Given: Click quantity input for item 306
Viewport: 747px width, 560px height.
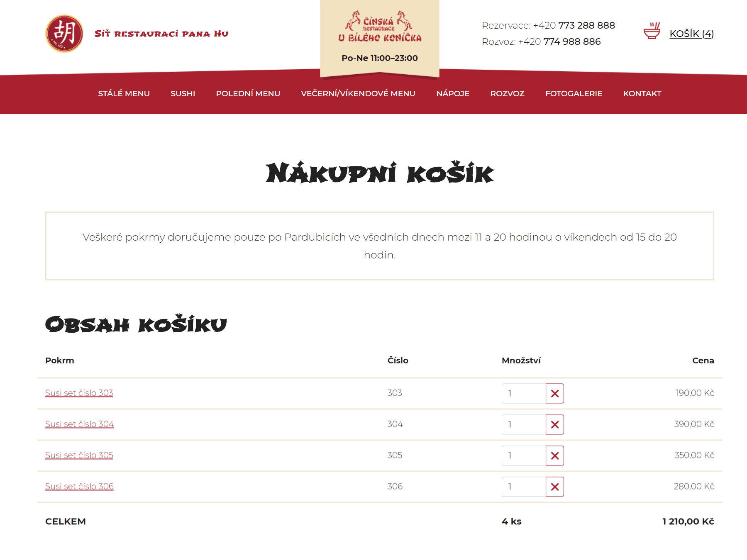Looking at the screenshot, I should coord(524,487).
